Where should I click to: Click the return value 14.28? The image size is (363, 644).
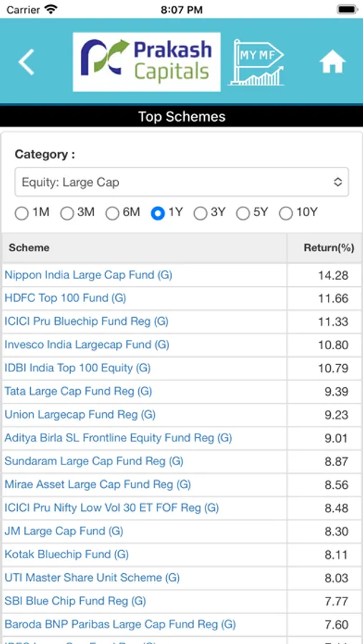tap(333, 275)
